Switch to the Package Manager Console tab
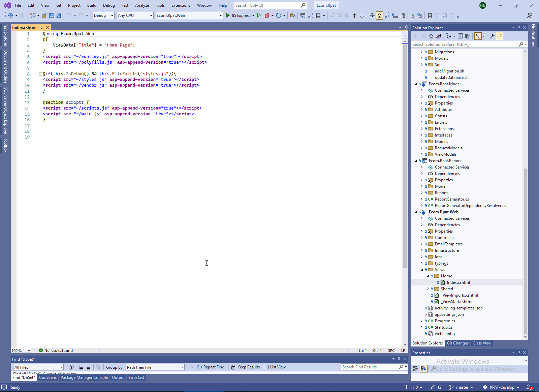This screenshot has width=539, height=392. 84,378
